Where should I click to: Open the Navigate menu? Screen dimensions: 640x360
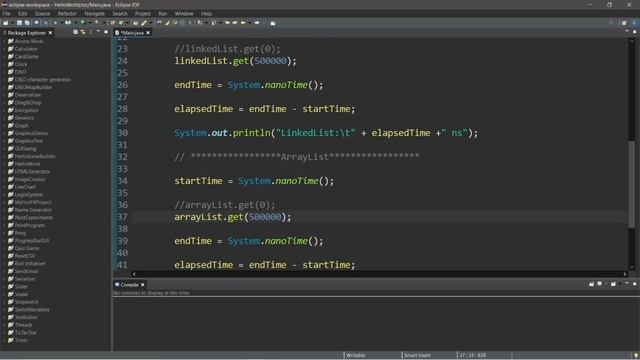pyautogui.click(x=94, y=13)
